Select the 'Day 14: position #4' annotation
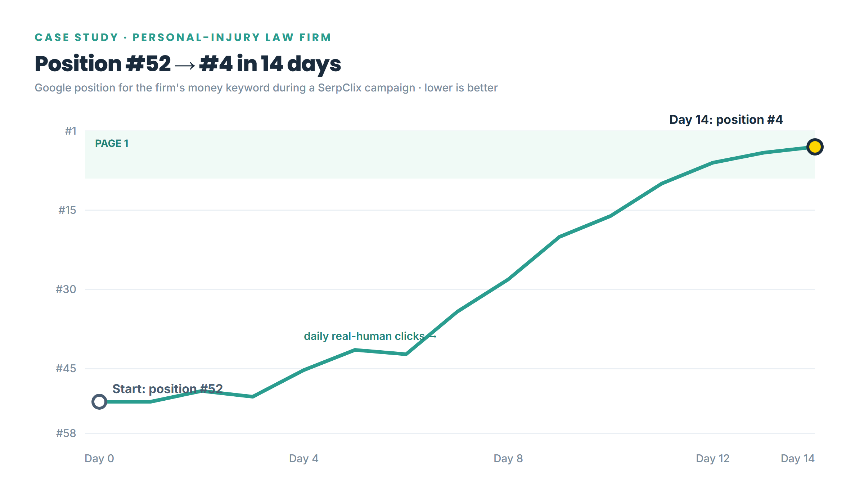The image size is (864, 504). coord(726,120)
